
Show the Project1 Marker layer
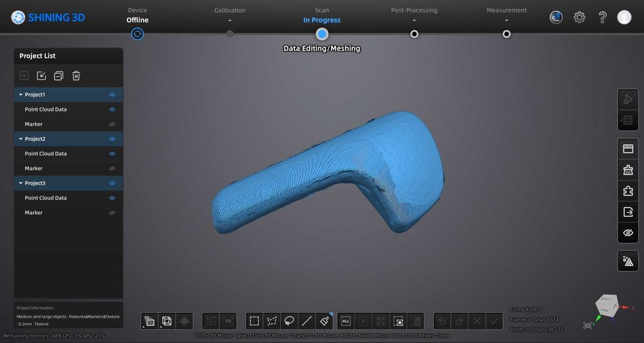[112, 124]
